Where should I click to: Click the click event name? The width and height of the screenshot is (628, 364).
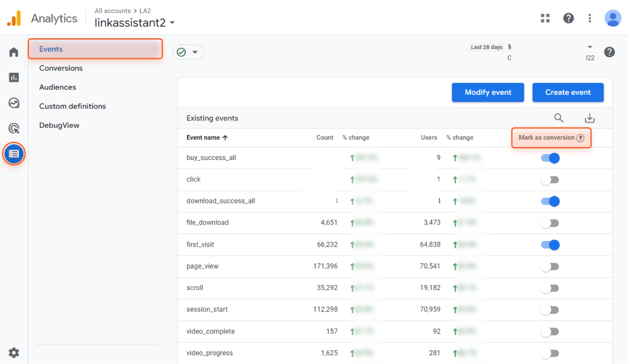[193, 179]
